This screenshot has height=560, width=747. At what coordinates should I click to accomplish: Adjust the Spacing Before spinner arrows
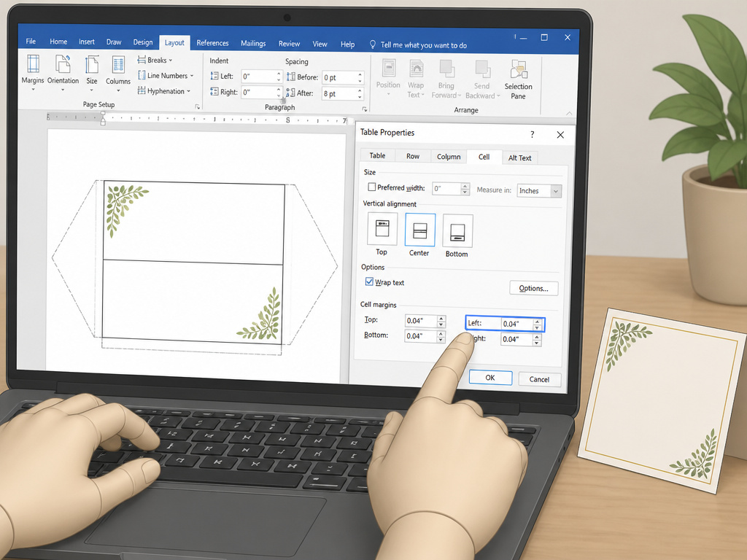pos(360,77)
